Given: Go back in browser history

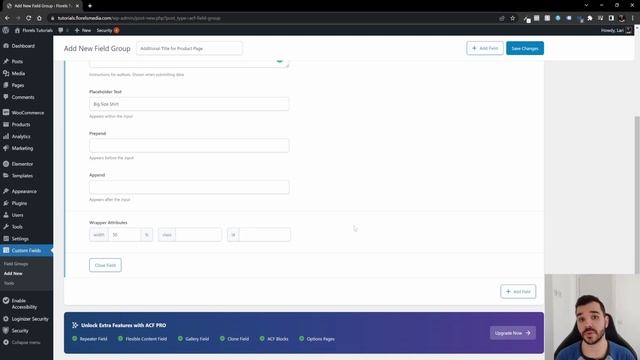Looking at the screenshot, I should coord(7,18).
